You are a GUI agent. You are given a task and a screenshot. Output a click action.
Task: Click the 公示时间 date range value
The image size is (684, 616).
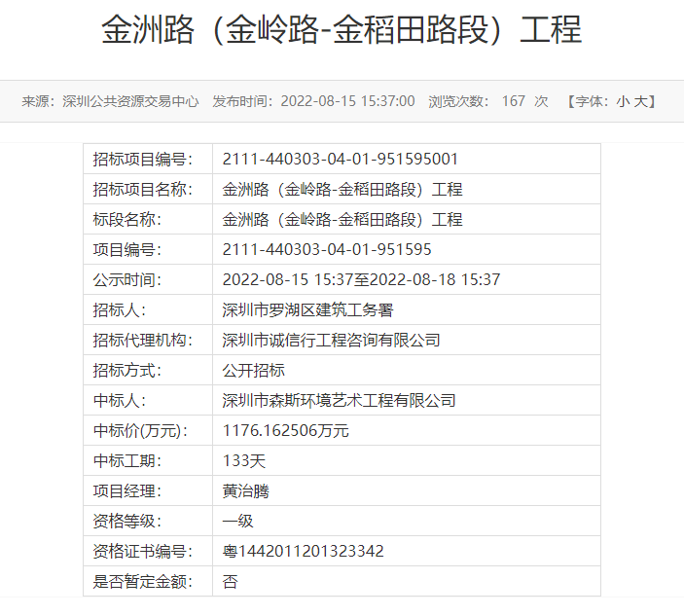click(361, 280)
